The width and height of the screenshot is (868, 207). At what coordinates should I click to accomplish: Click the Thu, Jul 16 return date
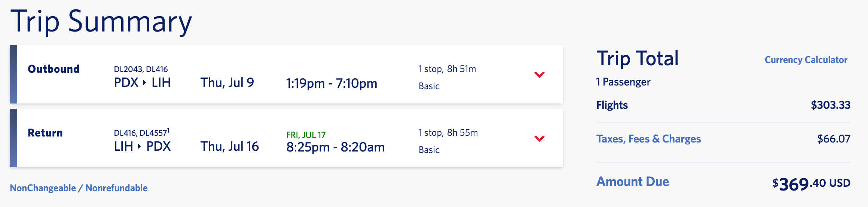229,146
